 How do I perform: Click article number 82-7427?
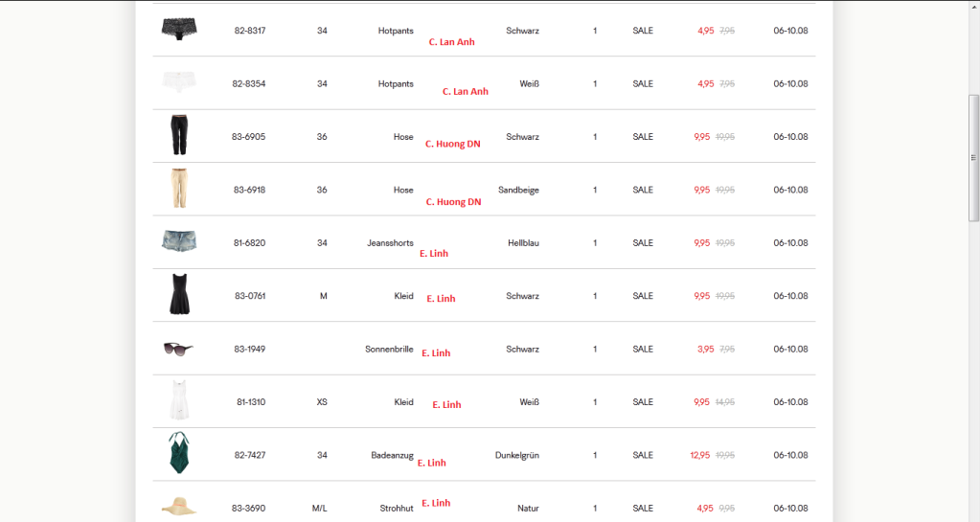pyautogui.click(x=250, y=455)
